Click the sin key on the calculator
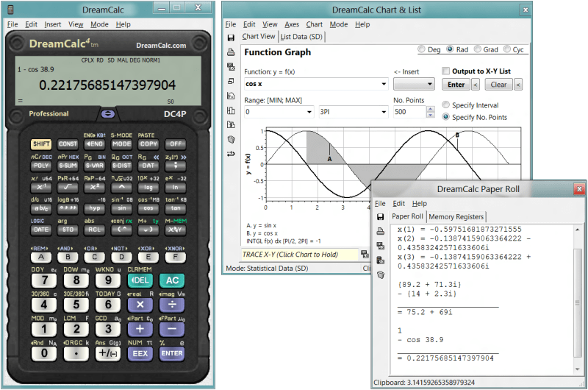 click(x=121, y=208)
